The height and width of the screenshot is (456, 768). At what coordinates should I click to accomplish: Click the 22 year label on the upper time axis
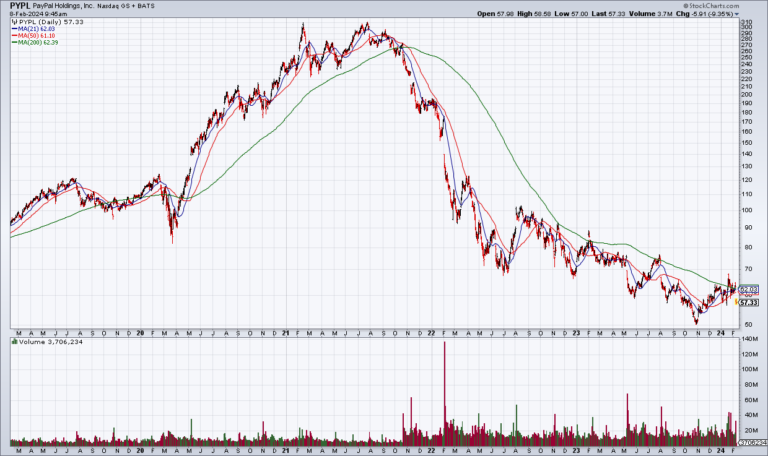click(431, 333)
